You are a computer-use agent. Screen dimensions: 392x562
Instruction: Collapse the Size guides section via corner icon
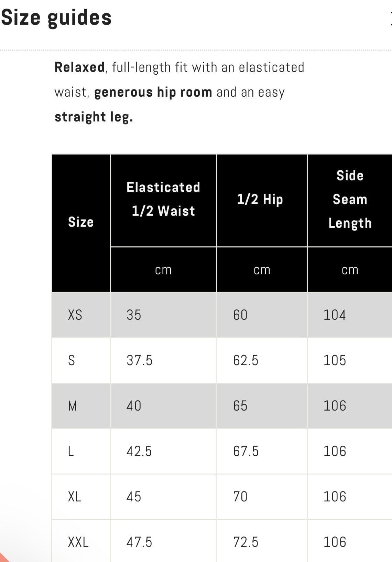(391, 19)
